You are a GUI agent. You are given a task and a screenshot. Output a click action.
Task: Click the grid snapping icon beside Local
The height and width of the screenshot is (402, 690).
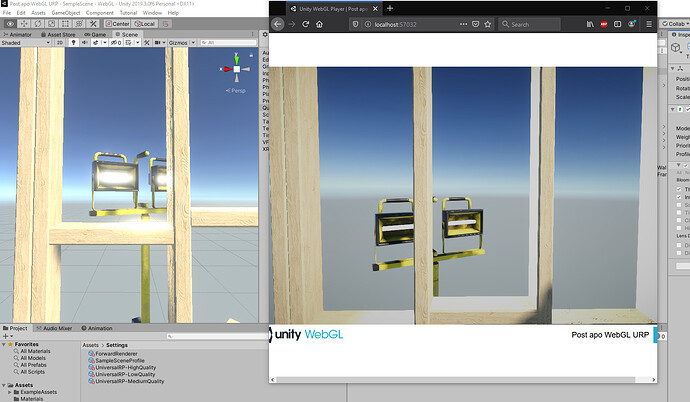(x=165, y=24)
